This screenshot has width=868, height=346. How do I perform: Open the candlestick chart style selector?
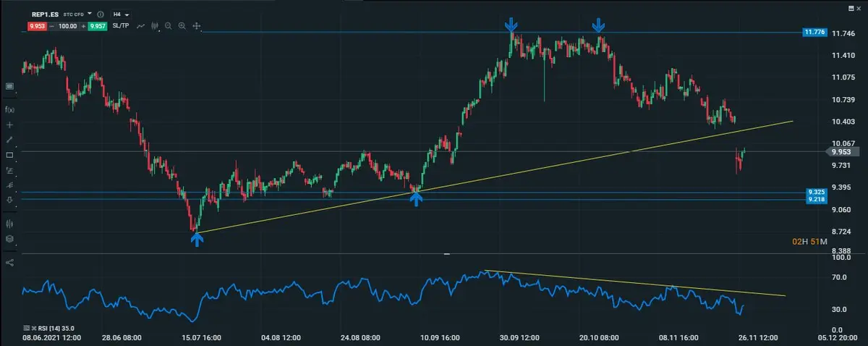(x=155, y=26)
